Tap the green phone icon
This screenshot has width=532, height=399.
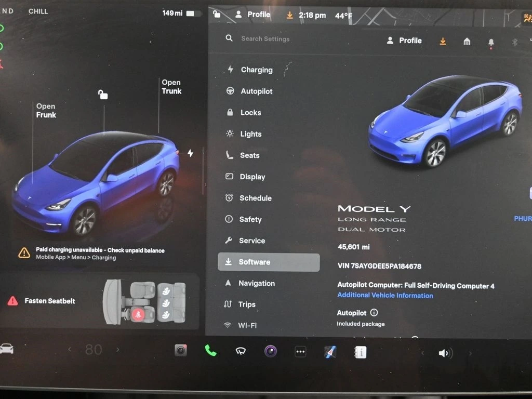210,351
